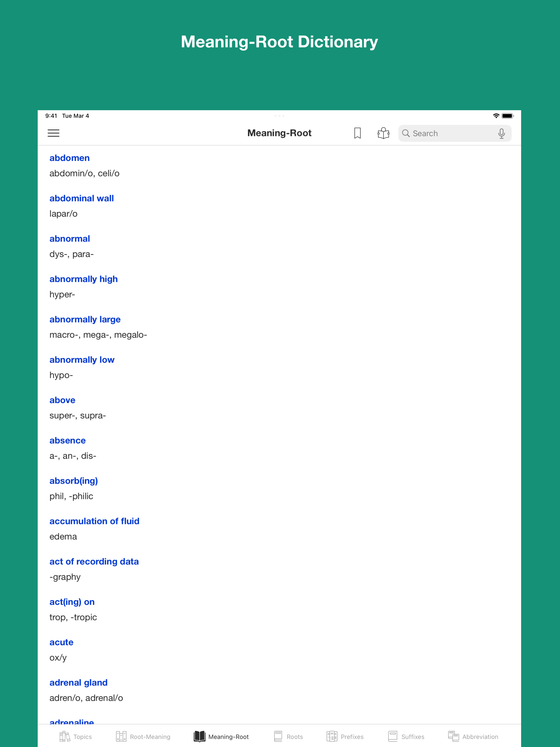The height and width of the screenshot is (747, 560).
Task: Open the abdomen entry
Action: [x=69, y=158]
